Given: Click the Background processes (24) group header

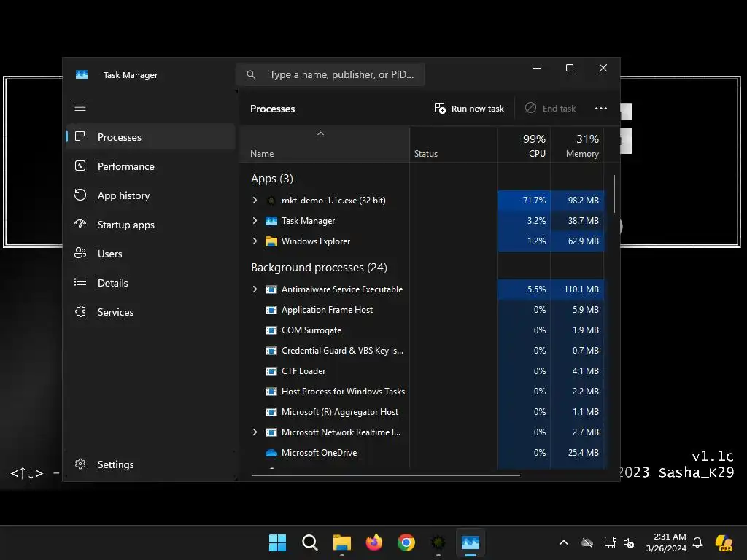Looking at the screenshot, I should coord(319,268).
